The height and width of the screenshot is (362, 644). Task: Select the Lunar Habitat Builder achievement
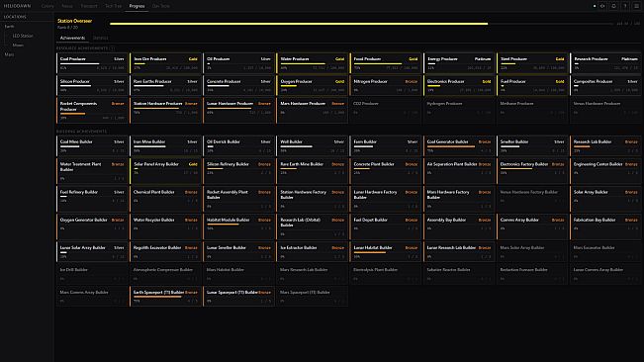pos(386,251)
